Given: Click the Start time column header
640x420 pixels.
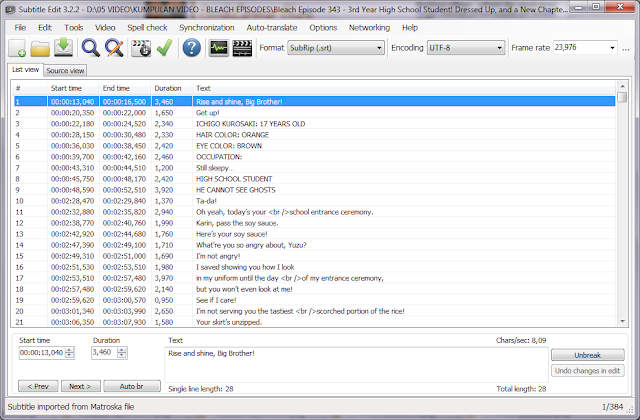Looking at the screenshot, I should 73,88.
